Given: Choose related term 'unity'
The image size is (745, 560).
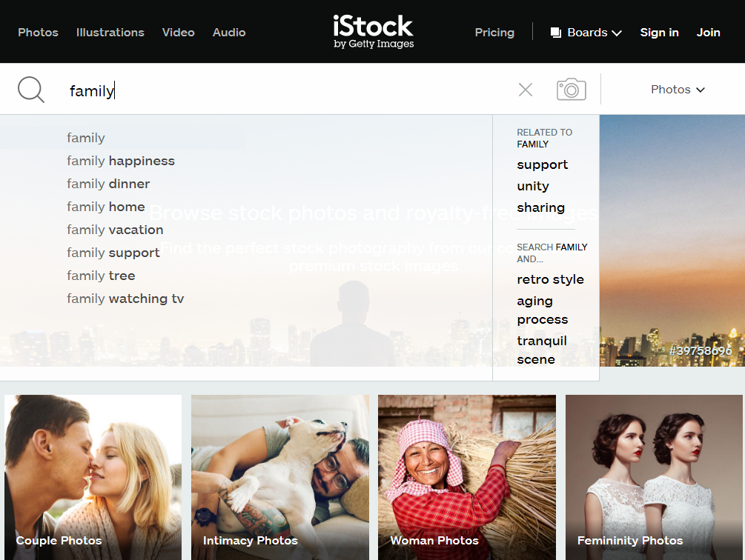Looking at the screenshot, I should tap(532, 186).
